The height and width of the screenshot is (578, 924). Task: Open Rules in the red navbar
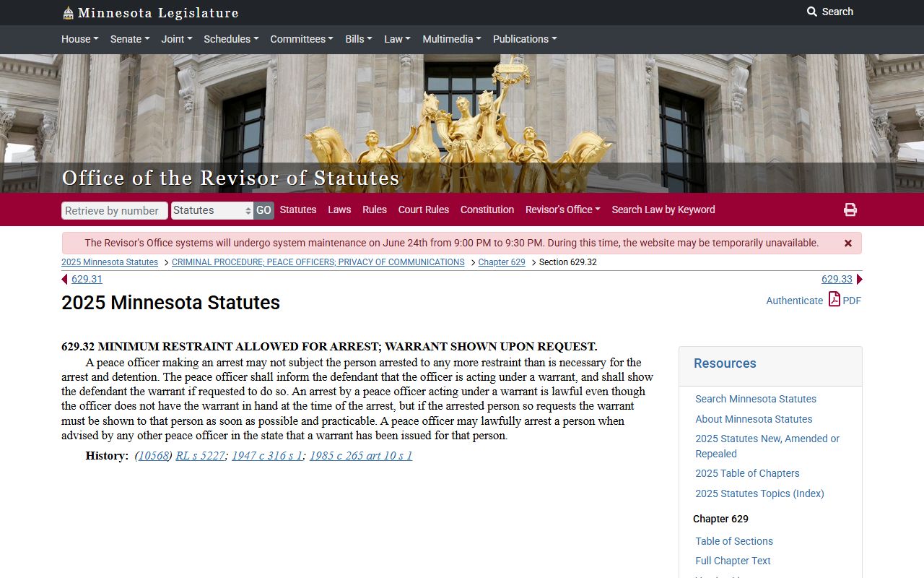point(375,210)
